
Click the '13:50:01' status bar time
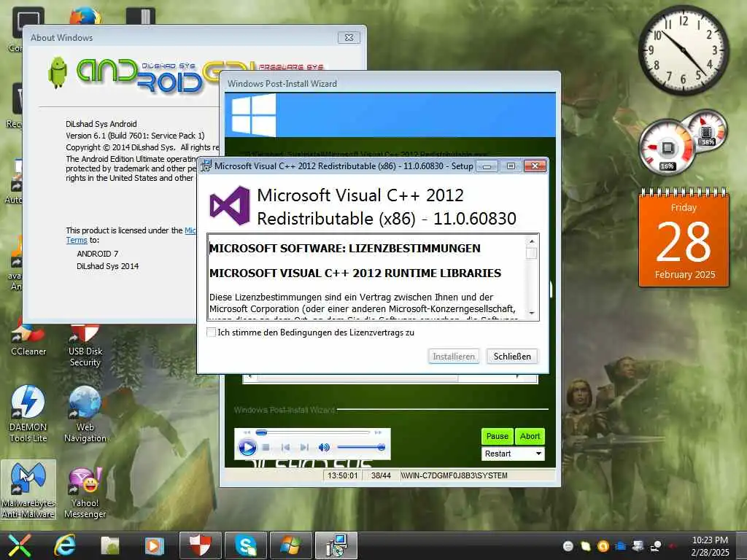(343, 475)
